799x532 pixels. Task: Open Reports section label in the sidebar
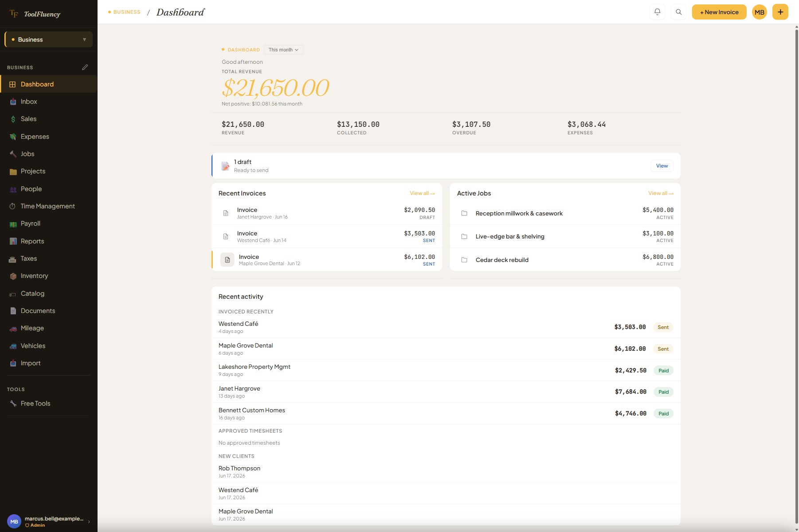[32, 241]
